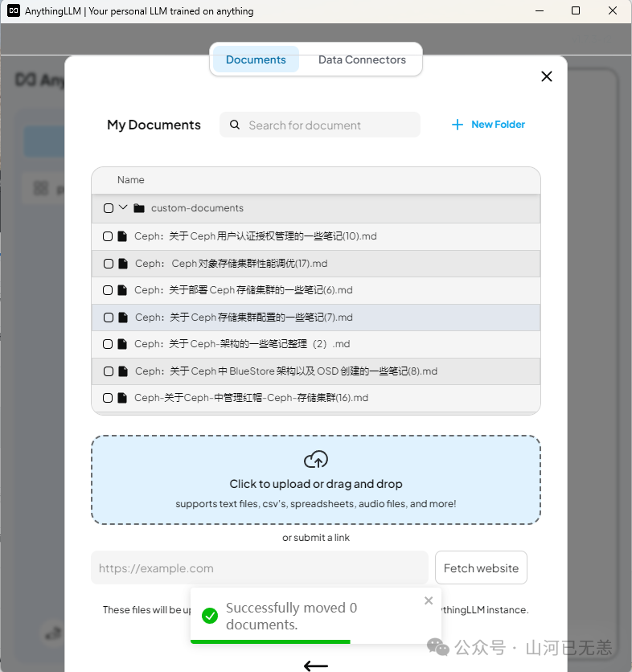Click file icon of BlueStore架构(8).md

(123, 371)
